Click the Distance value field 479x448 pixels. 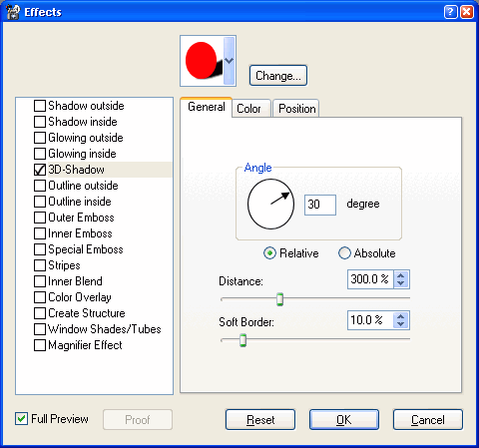coord(371,279)
